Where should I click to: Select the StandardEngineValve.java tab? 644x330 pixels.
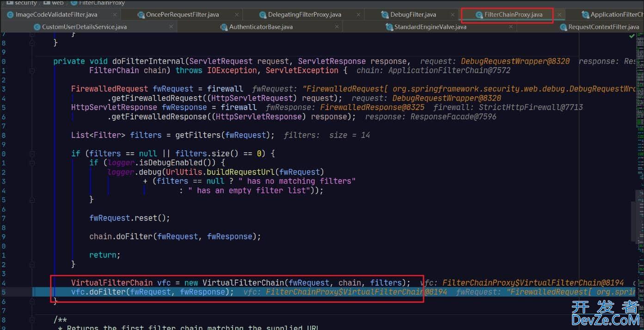(x=430, y=27)
